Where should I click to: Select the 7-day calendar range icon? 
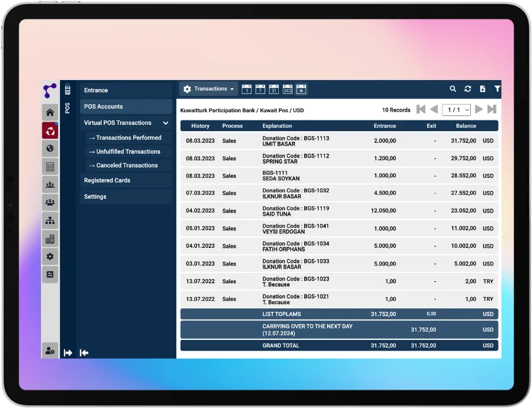pyautogui.click(x=260, y=90)
